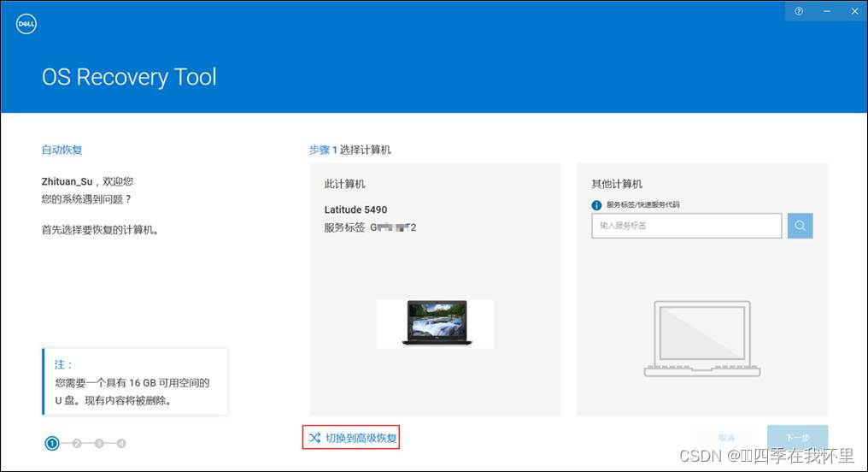Image resolution: width=868 pixels, height=472 pixels.
Task: Open the help question mark icon
Action: point(799,11)
